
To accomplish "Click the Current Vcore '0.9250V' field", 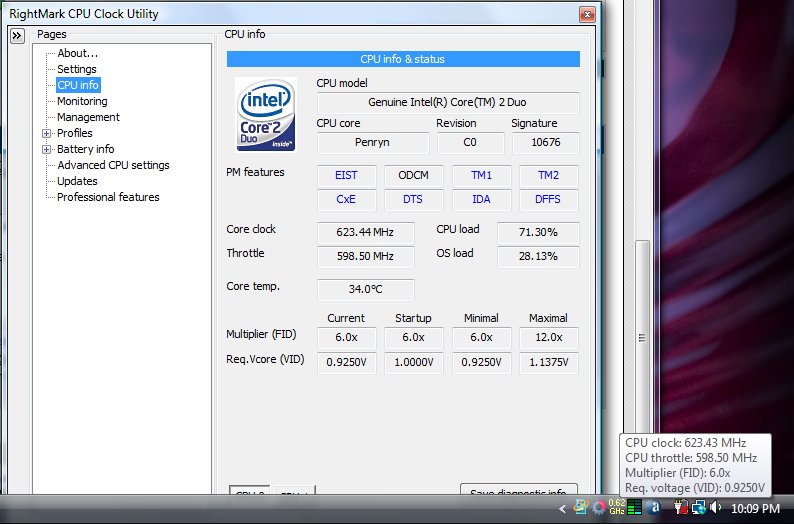I will [346, 363].
